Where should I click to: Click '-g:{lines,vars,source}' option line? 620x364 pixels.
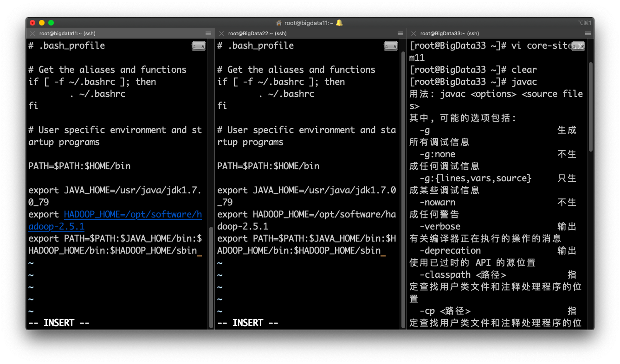click(476, 178)
